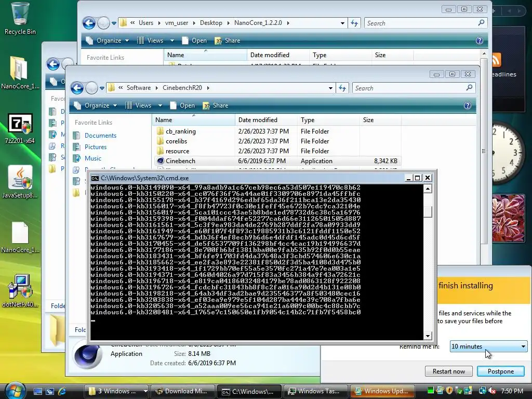This screenshot has width=532, height=399.
Task: Click the cmd.exe title bar icon
Action: pos(95,178)
